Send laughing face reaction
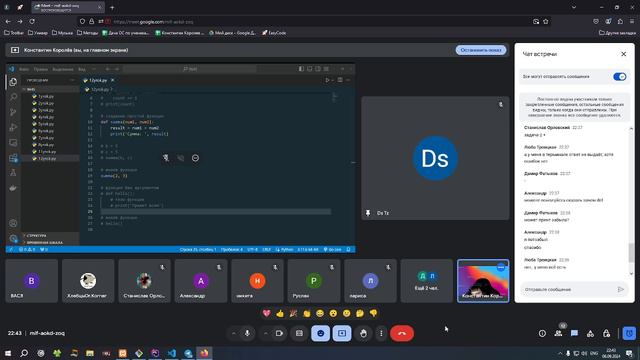The image size is (640, 360). click(320, 313)
